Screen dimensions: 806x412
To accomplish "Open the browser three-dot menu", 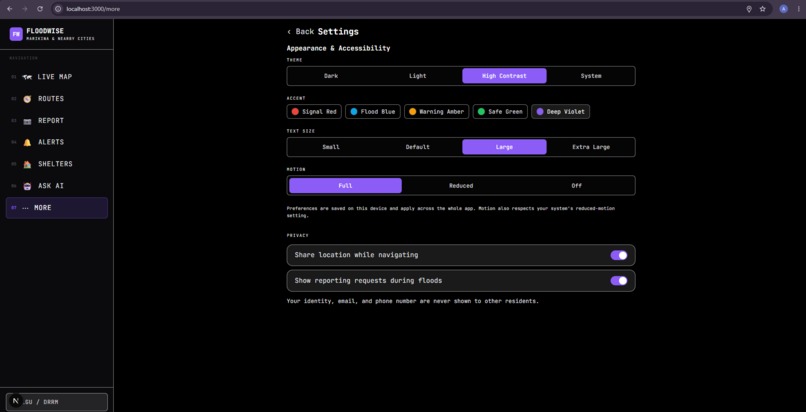I will tap(798, 9).
